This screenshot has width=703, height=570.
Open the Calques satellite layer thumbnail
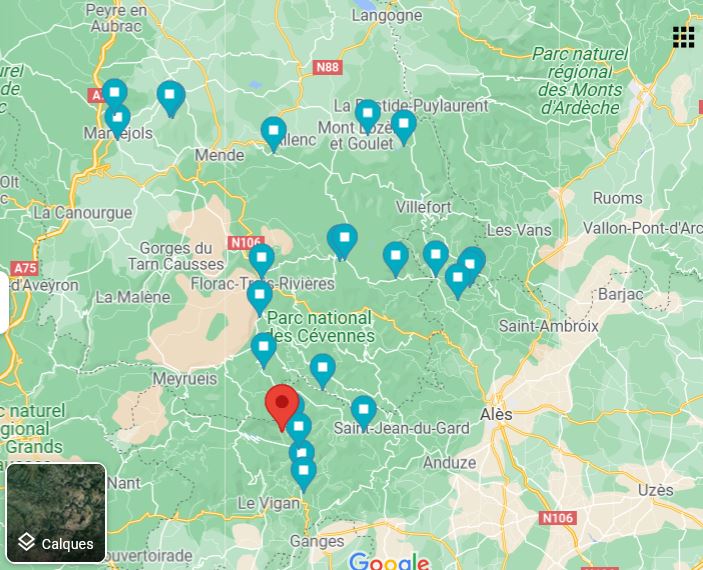56,513
